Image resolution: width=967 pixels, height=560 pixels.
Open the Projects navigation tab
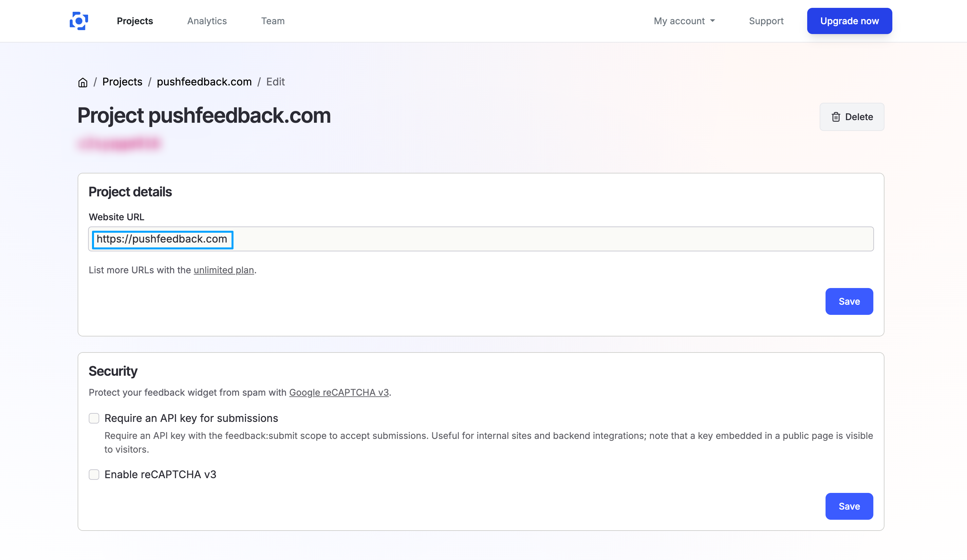(x=135, y=21)
